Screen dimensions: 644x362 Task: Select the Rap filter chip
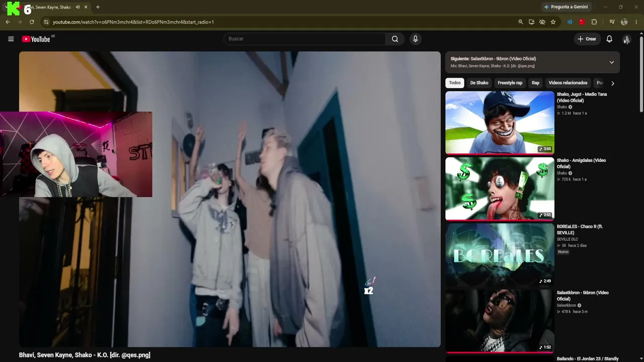point(535,83)
